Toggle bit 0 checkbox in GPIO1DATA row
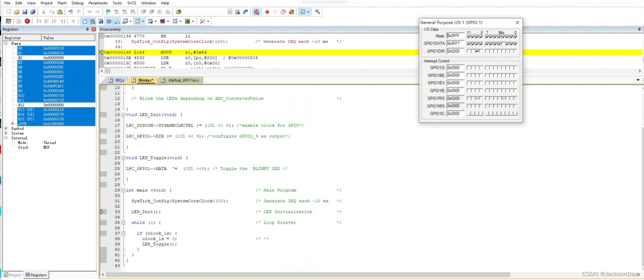The image size is (644, 280). pos(516,44)
